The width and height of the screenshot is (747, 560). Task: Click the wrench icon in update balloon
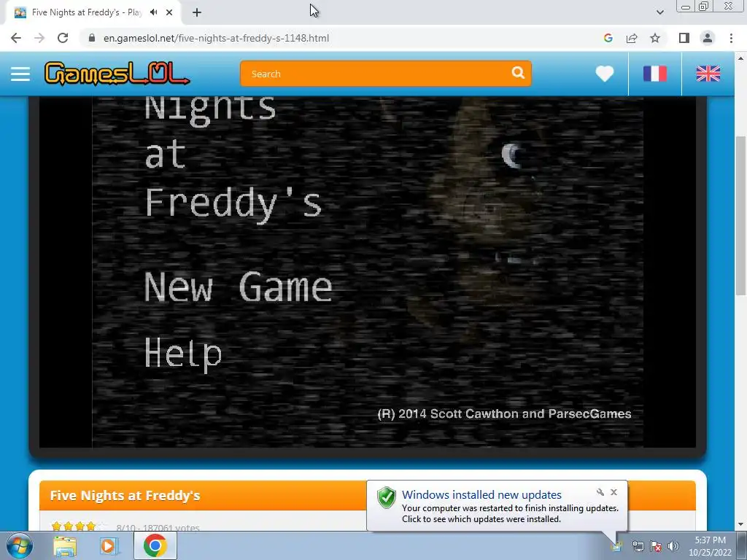(x=600, y=492)
